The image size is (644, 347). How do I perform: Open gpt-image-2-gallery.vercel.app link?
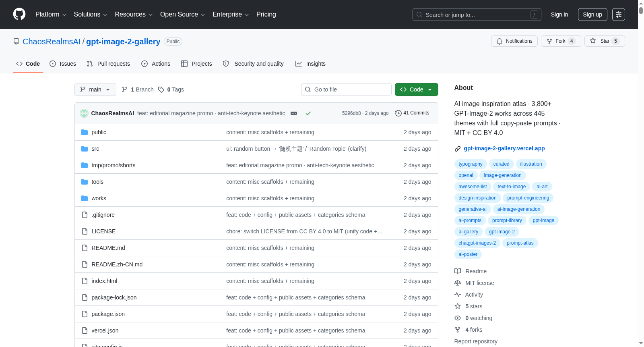pyautogui.click(x=504, y=148)
